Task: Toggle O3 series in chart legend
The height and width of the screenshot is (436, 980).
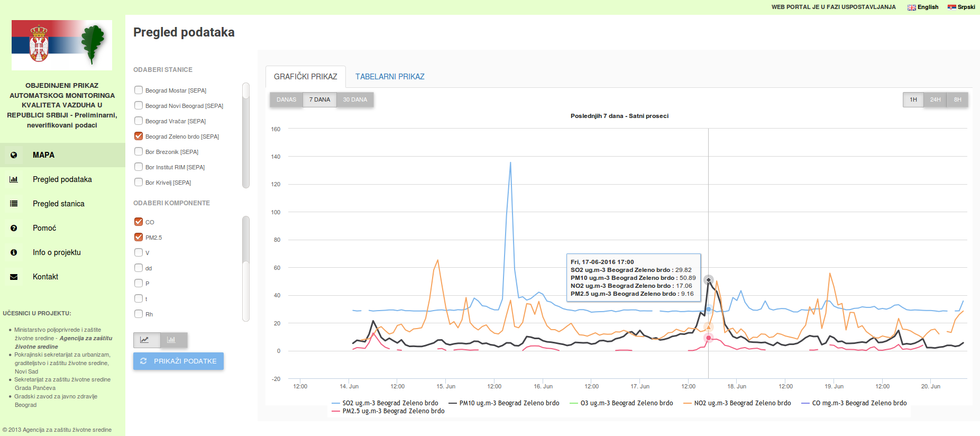Action: (621, 403)
